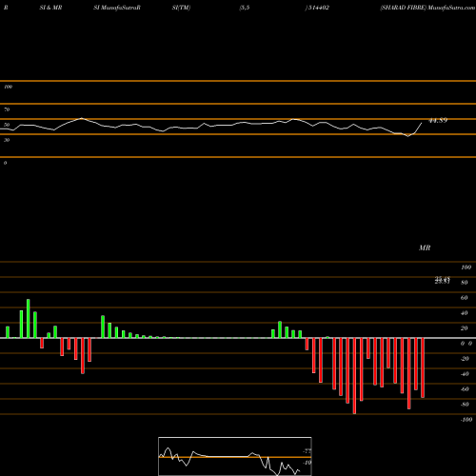Click the histogram axis label -20
Viewport: 476px width, 476px height.
point(465,359)
